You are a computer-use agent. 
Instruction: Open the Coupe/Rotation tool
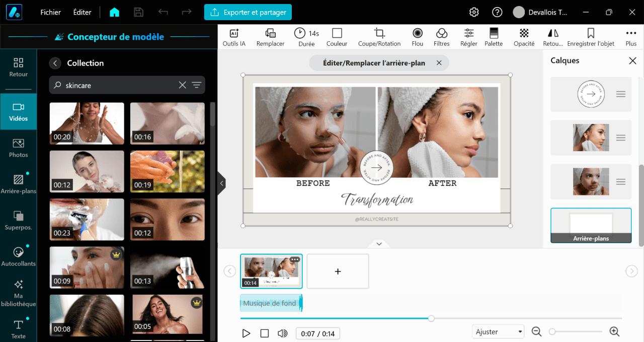coord(379,37)
